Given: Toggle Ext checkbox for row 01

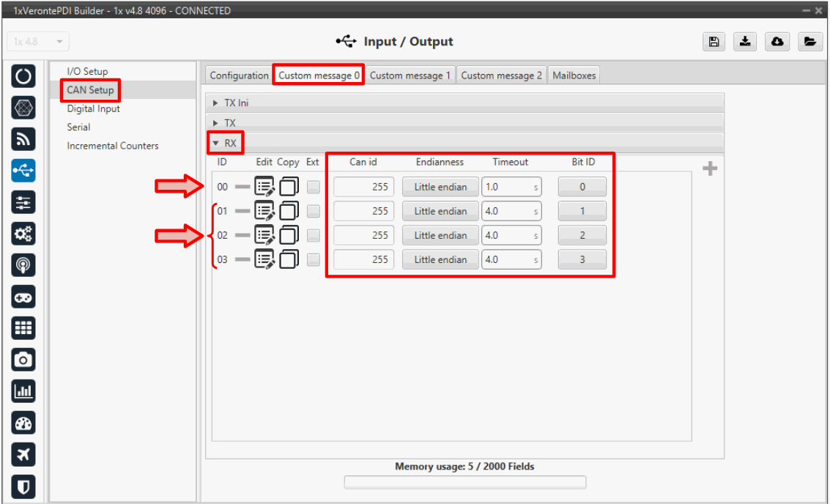Looking at the screenshot, I should tap(314, 211).
